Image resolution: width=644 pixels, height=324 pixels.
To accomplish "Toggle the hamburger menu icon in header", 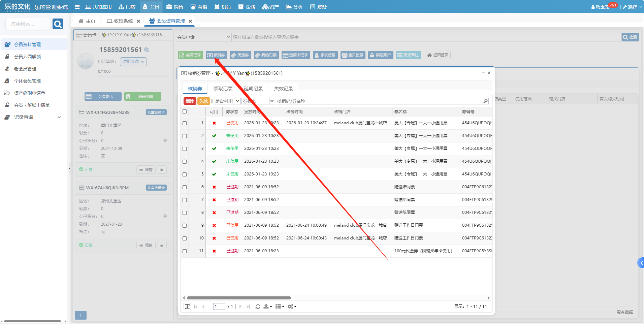I will (x=77, y=7).
